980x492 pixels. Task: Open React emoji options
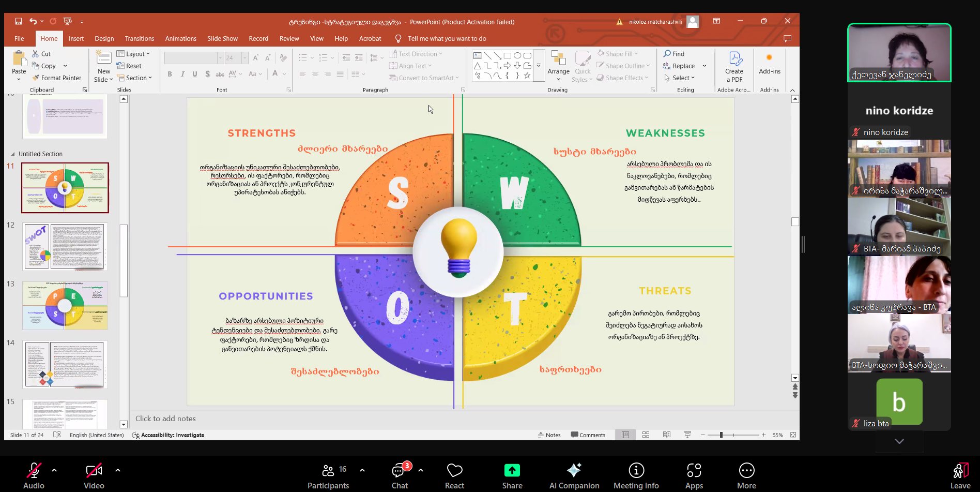pyautogui.click(x=454, y=475)
